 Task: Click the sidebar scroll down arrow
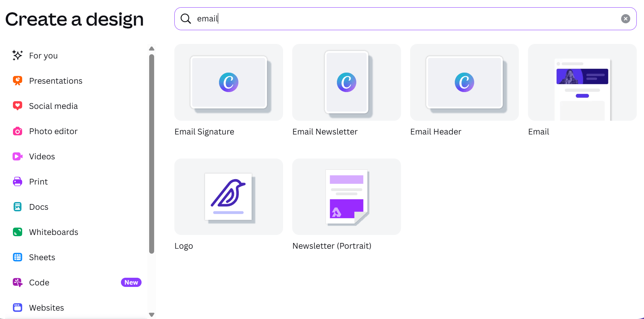coord(151,315)
